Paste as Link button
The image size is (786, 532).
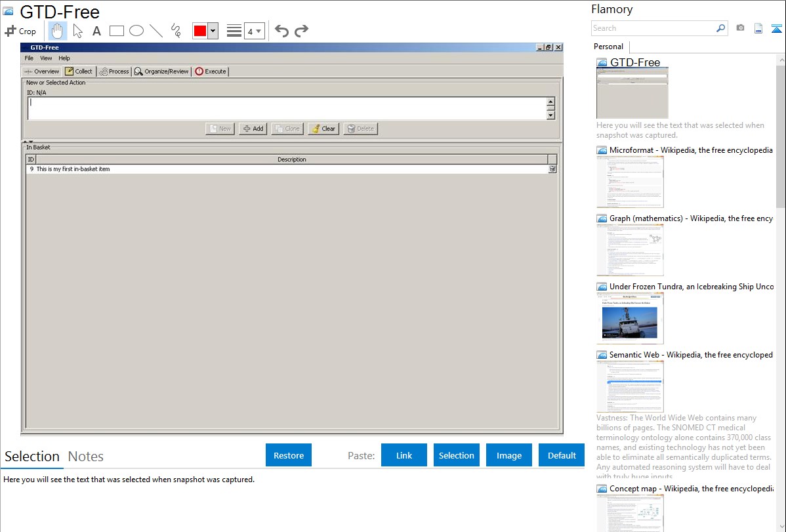(404, 455)
